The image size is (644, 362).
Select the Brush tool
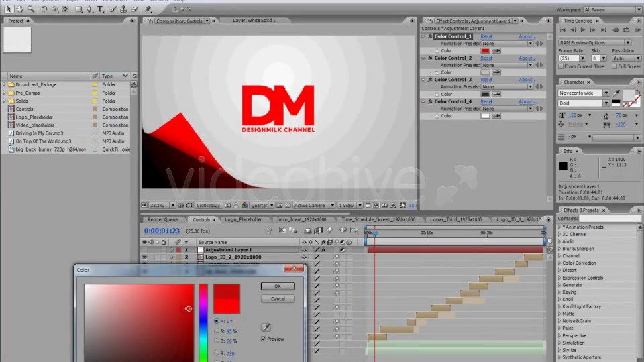[113, 9]
